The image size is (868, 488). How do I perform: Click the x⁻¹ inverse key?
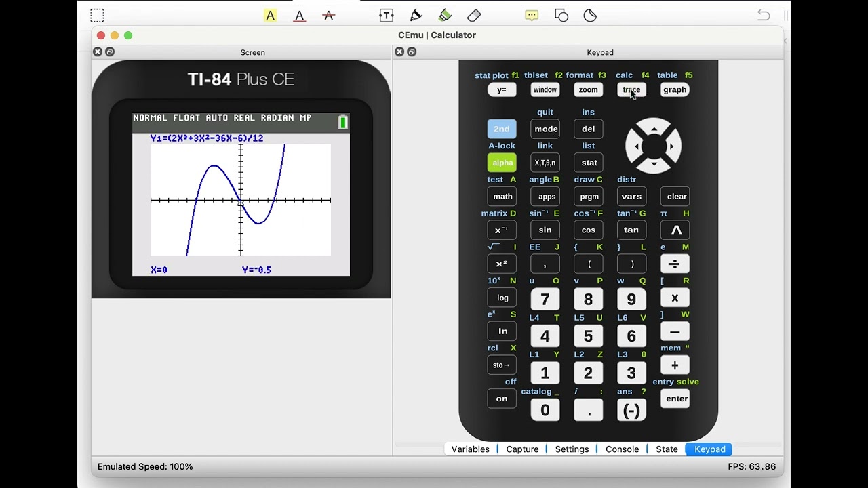coord(501,230)
